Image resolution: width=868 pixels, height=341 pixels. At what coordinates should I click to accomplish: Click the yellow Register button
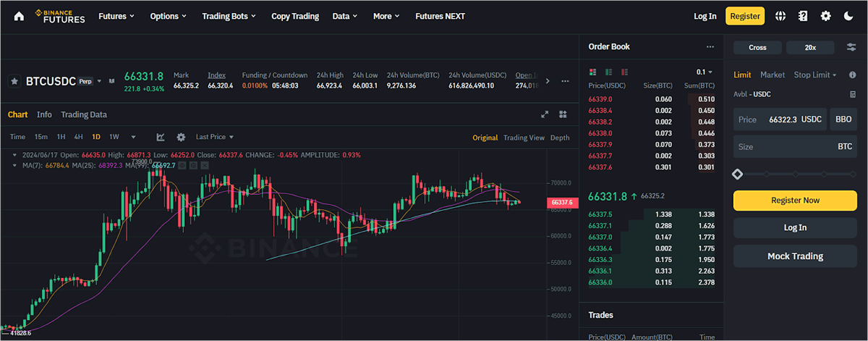pos(745,16)
